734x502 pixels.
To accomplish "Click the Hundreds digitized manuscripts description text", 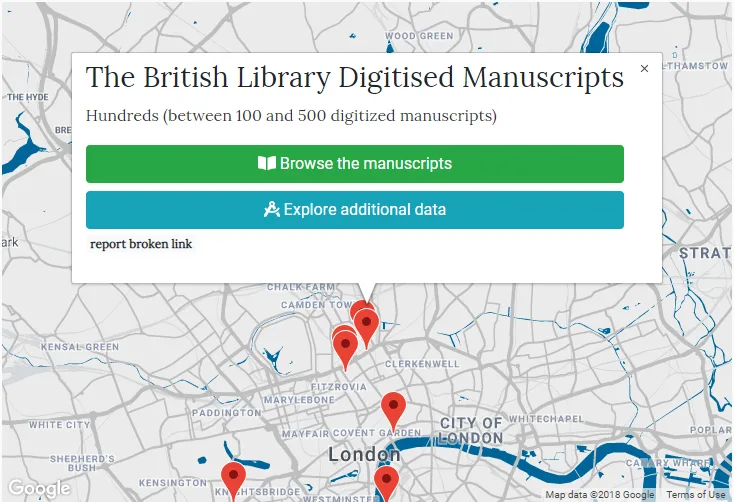I will tap(291, 115).
